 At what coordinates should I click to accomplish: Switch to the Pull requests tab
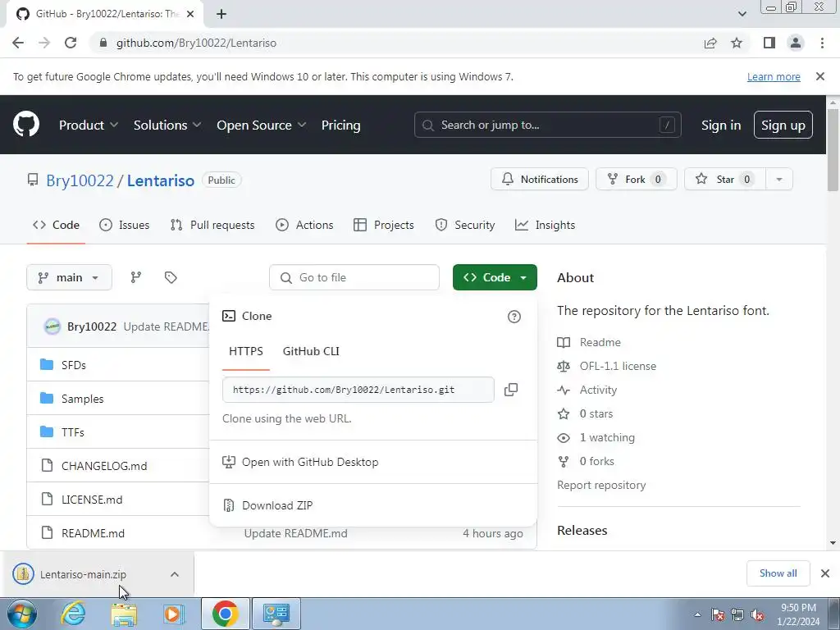click(x=212, y=225)
